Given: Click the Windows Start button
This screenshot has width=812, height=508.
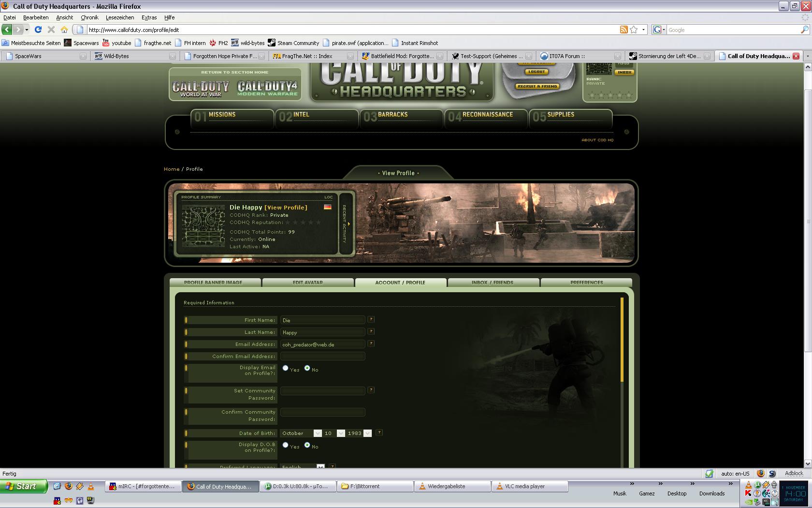Looking at the screenshot, I should click(x=24, y=486).
